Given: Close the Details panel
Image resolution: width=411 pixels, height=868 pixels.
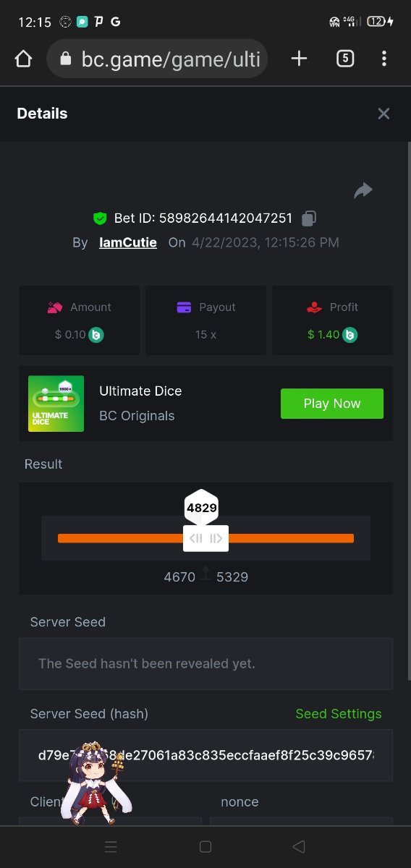Looking at the screenshot, I should [384, 114].
